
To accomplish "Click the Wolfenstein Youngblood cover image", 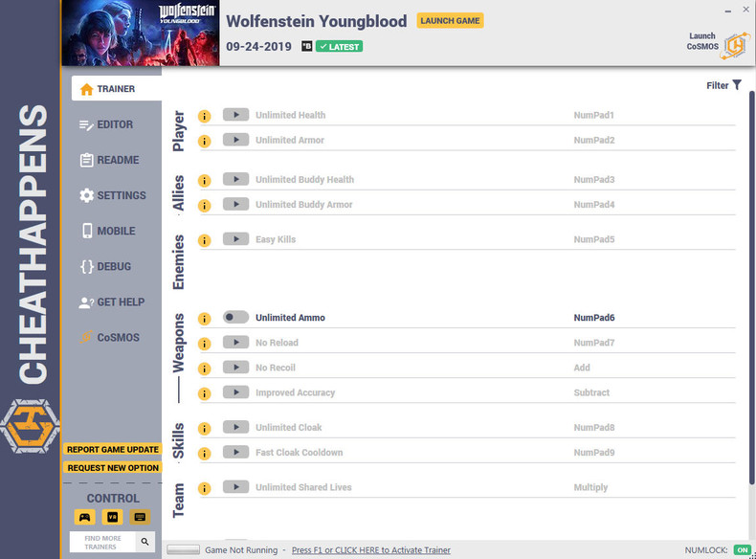I will [141, 33].
